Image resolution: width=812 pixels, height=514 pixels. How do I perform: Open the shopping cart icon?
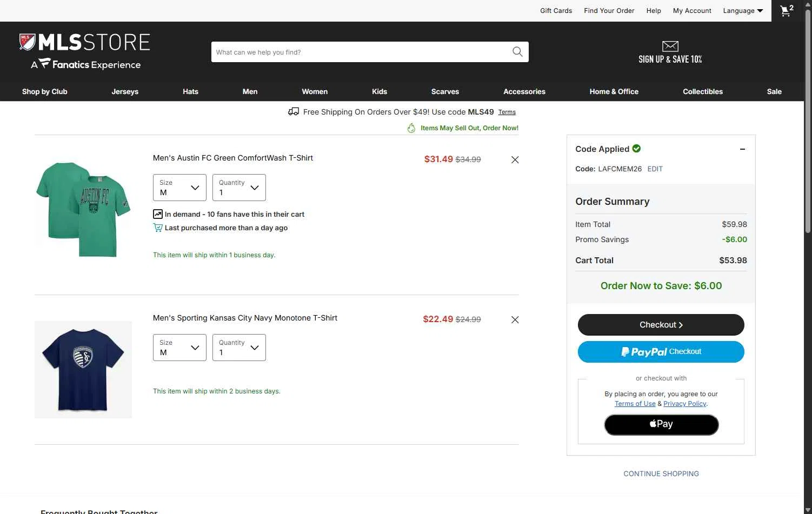pos(787,10)
